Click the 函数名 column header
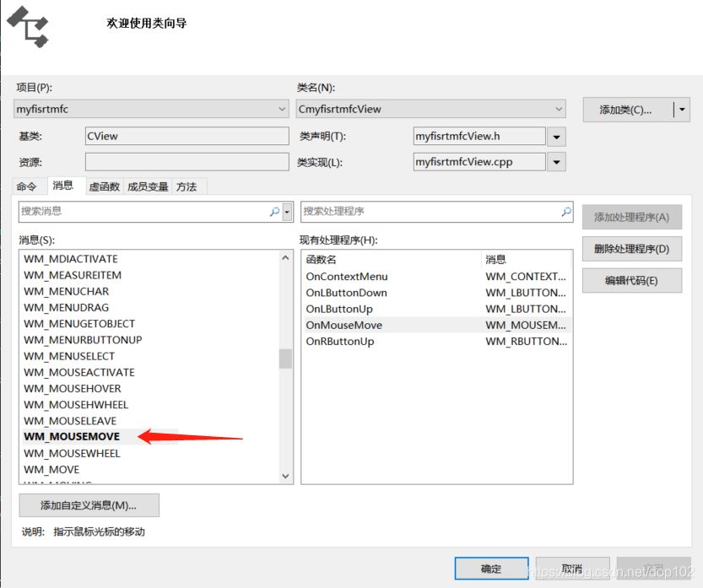 [392, 260]
